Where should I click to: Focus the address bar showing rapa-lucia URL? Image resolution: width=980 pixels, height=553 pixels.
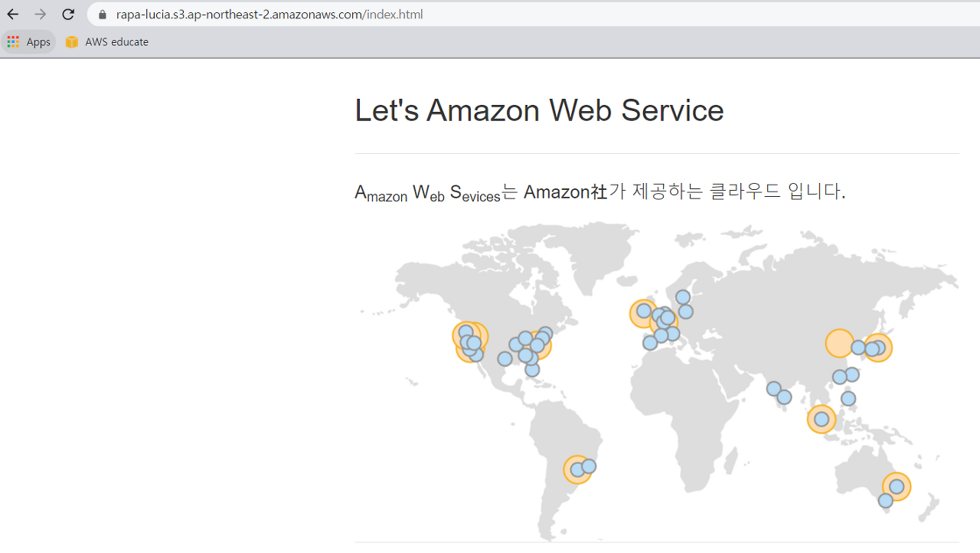[x=533, y=15]
